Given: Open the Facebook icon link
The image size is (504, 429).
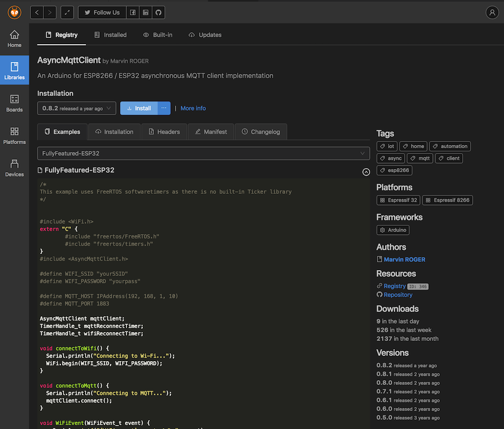Looking at the screenshot, I should [133, 12].
